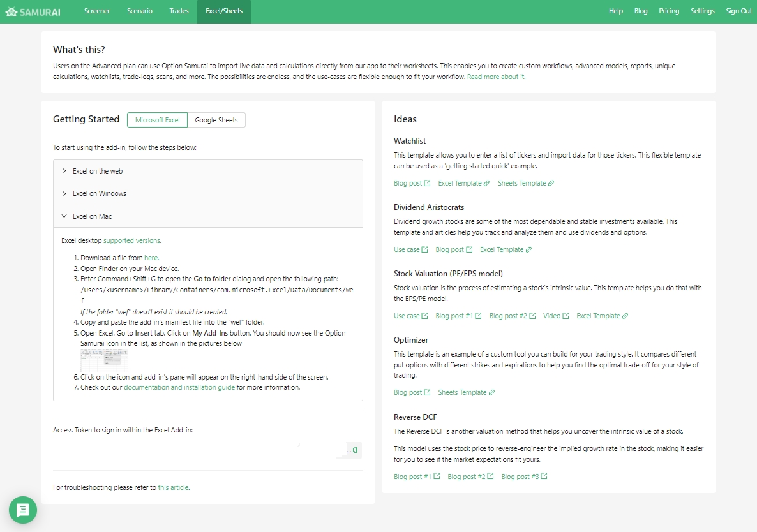Screen dimensions: 757x532
Task: Watch the Stock Valuation Video
Action: tap(556, 316)
